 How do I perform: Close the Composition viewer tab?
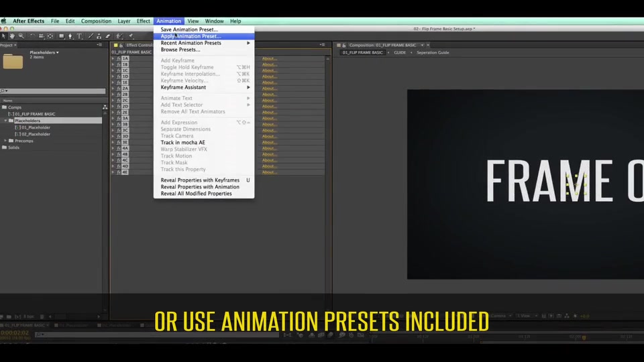tap(428, 45)
